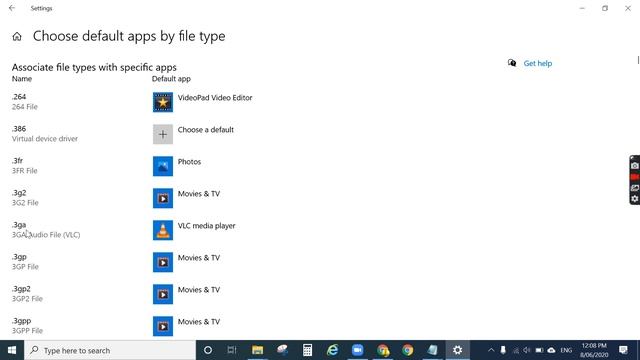The image size is (640, 360).
Task: Click the Photos app icon for .3fr
Action: pos(163,166)
